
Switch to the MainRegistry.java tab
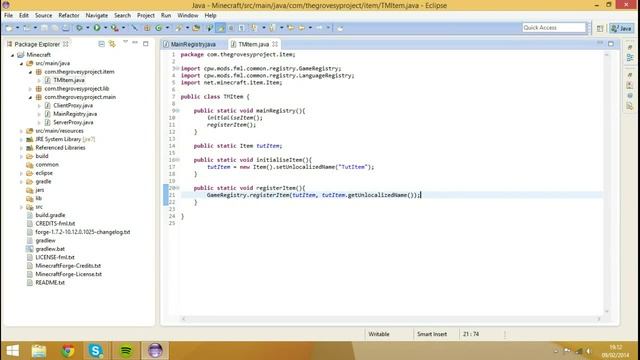pyautogui.click(x=193, y=44)
